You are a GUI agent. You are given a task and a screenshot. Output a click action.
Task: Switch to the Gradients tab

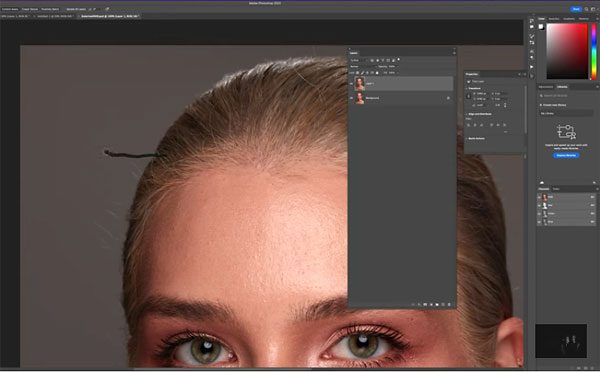pos(569,18)
